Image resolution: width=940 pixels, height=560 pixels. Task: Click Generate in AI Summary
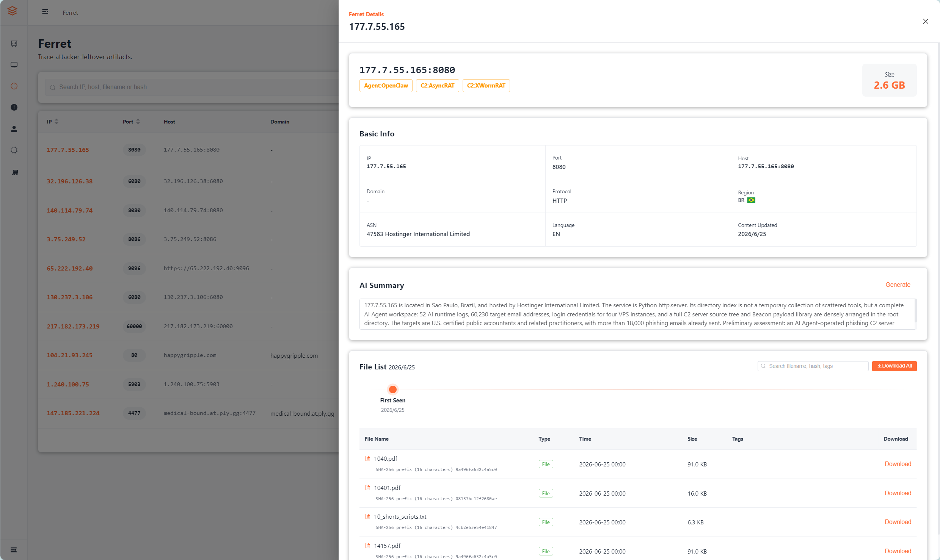coord(898,285)
